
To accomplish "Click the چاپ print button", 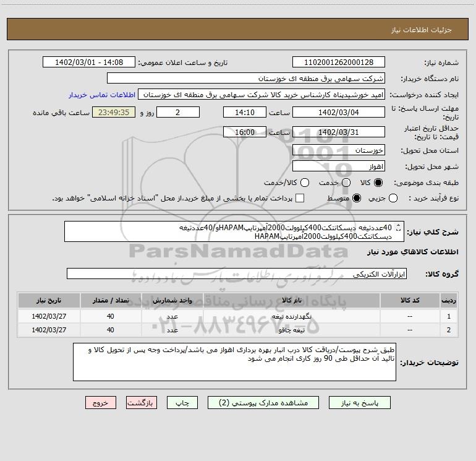I will click(182, 403).
